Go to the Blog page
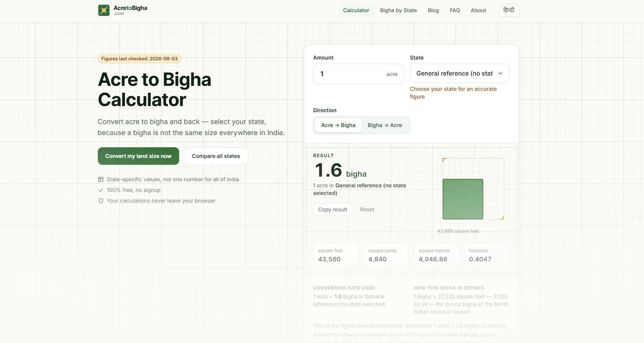The image size is (644, 343). pos(433,10)
